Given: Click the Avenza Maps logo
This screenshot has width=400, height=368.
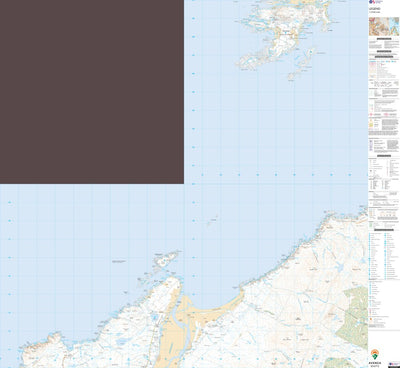Looking at the screenshot, I should (375, 358).
